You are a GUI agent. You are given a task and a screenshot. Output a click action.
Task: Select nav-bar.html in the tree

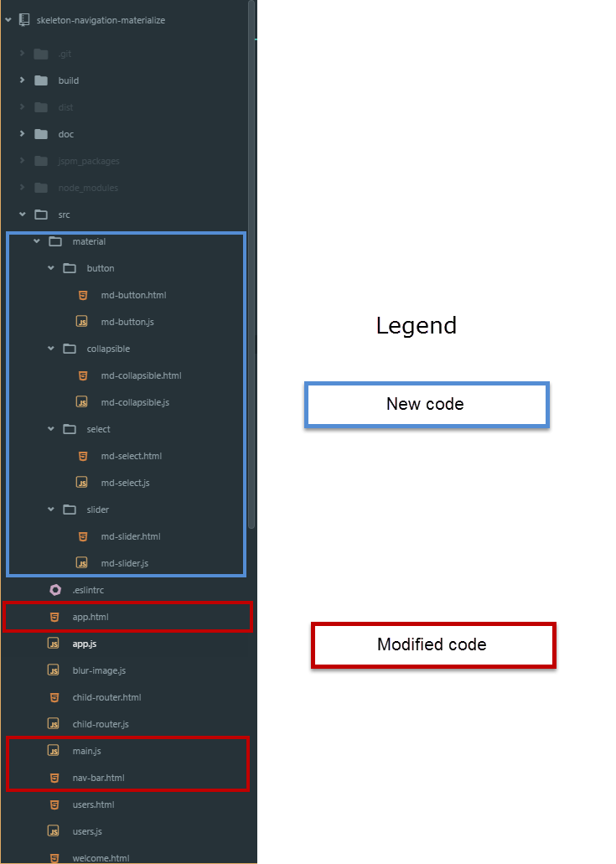[98, 778]
